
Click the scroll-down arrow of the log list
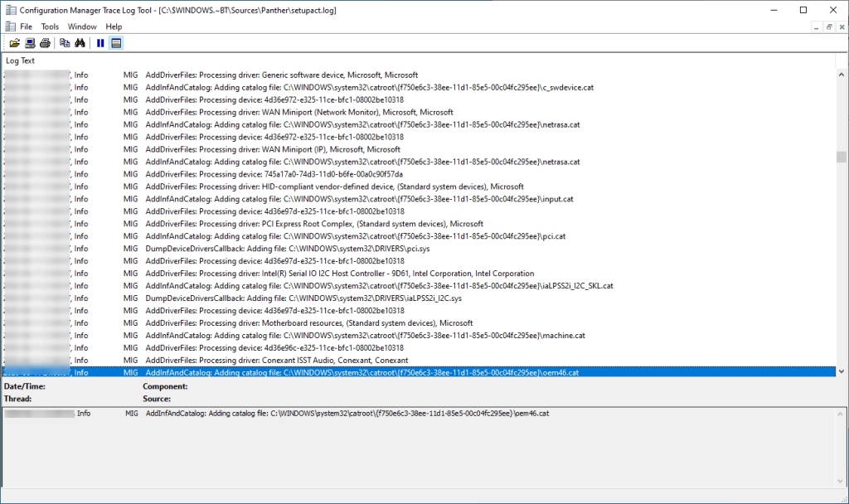pos(842,372)
